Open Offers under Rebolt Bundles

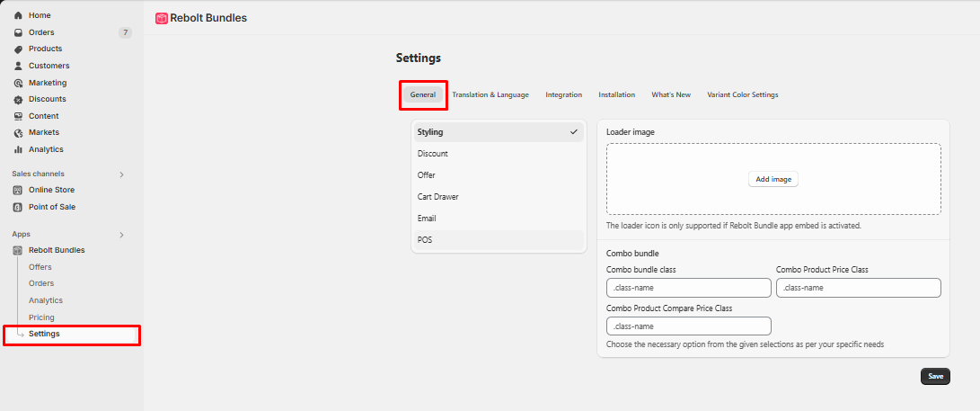(40, 267)
